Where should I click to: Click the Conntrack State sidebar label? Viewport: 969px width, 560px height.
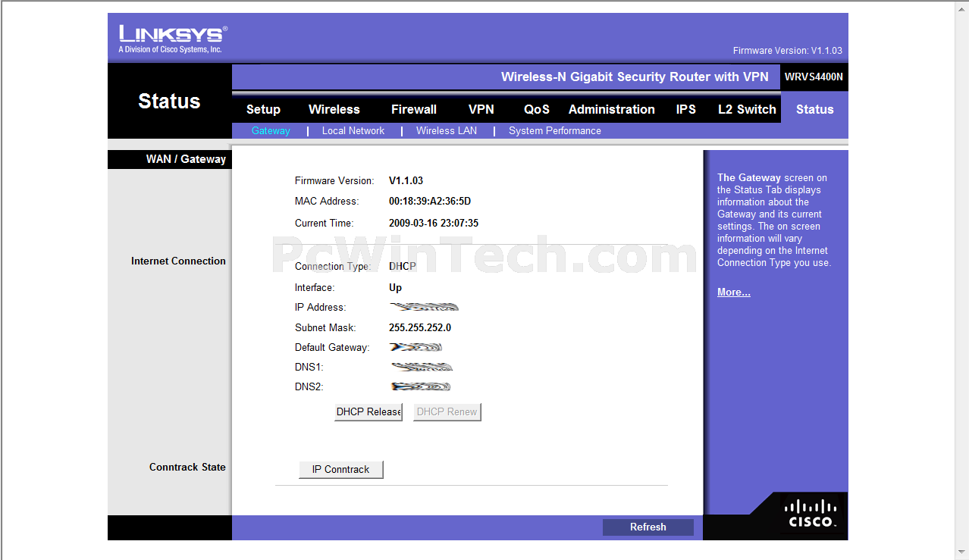tap(187, 467)
